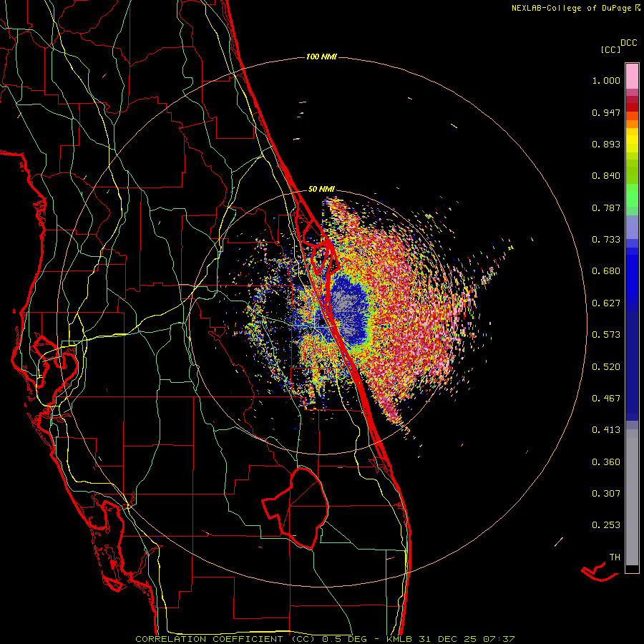Select the 0.413 scale value
Screen dimensions: 644x644
tap(606, 430)
